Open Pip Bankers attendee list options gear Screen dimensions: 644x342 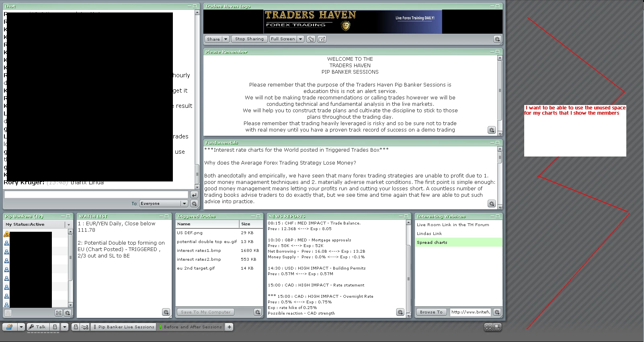pyautogui.click(x=68, y=313)
